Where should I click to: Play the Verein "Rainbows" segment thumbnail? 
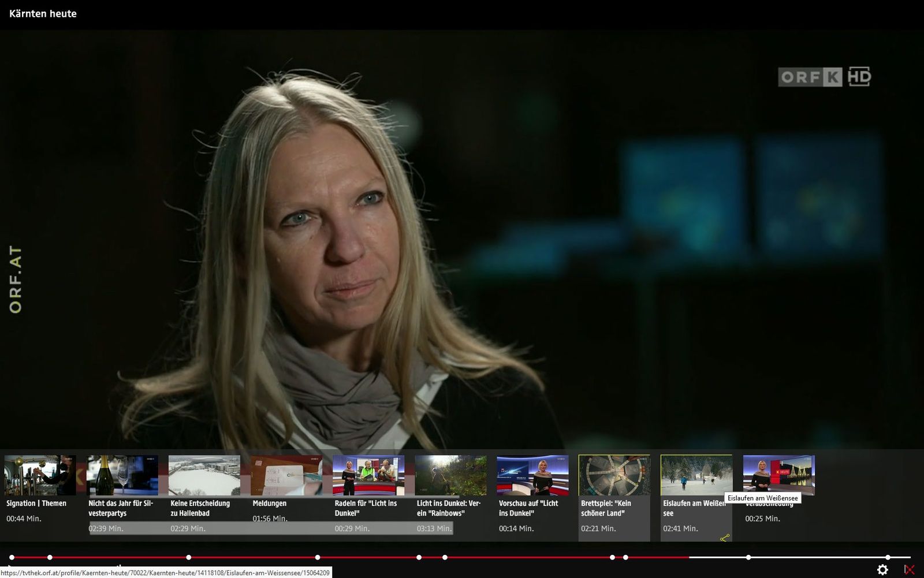(x=450, y=475)
